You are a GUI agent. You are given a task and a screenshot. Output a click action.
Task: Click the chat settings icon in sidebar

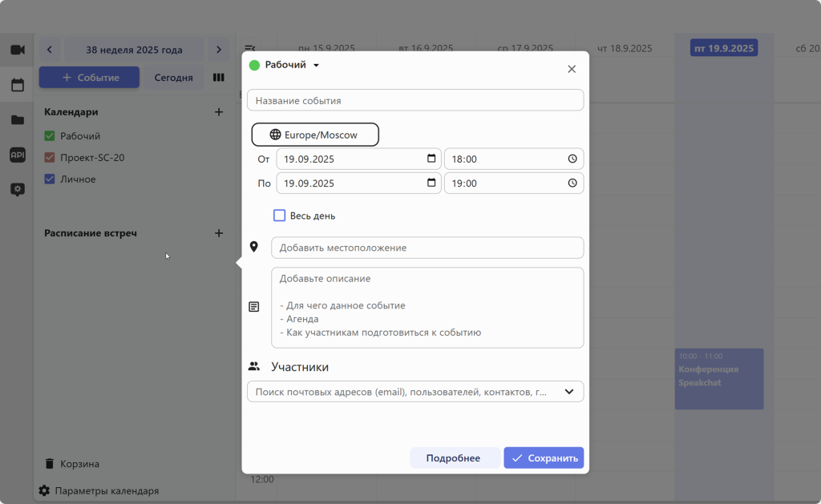click(17, 190)
